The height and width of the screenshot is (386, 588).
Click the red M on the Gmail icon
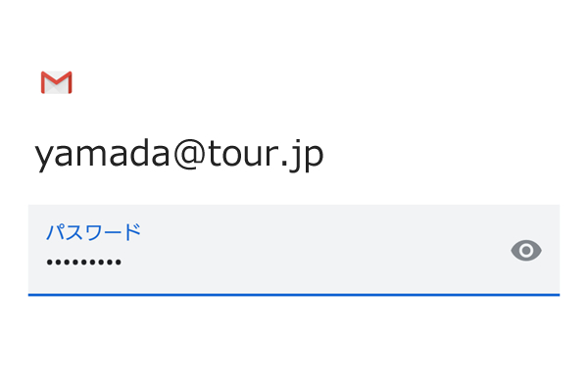tap(56, 81)
